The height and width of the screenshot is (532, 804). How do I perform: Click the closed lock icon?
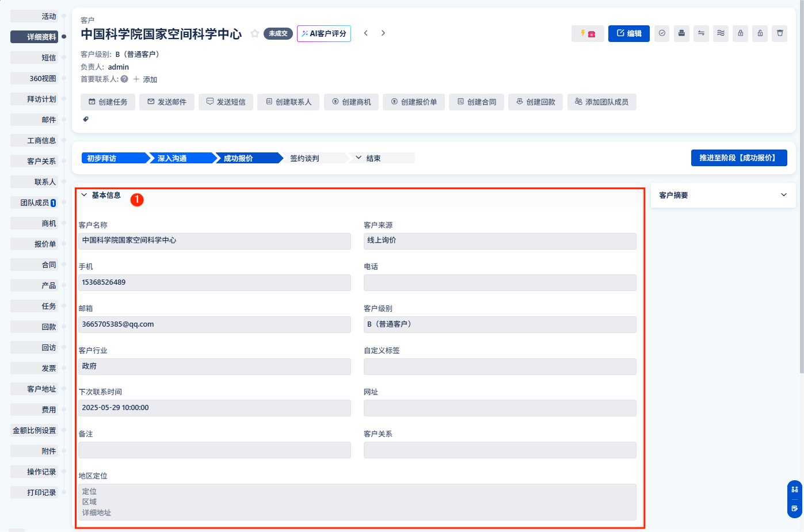[741, 33]
